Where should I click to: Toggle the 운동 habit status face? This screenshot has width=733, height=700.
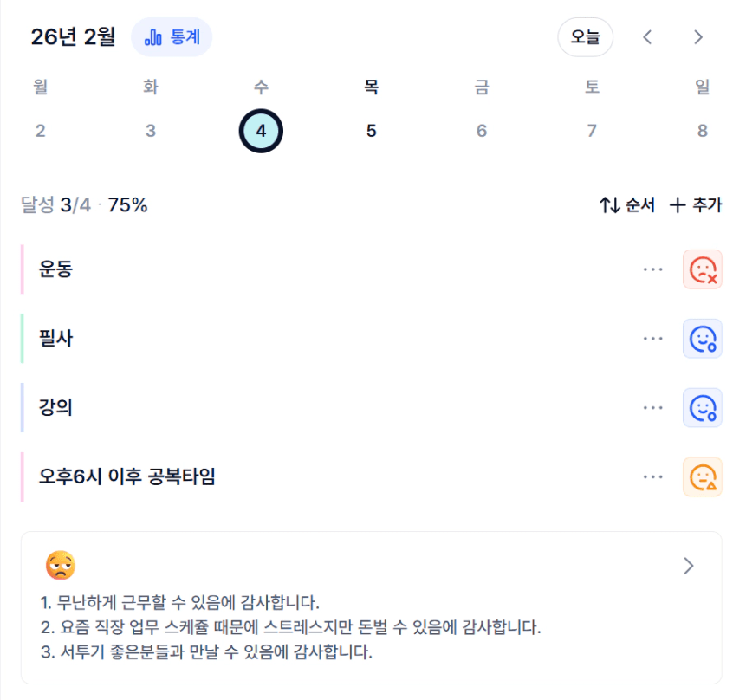(x=702, y=269)
